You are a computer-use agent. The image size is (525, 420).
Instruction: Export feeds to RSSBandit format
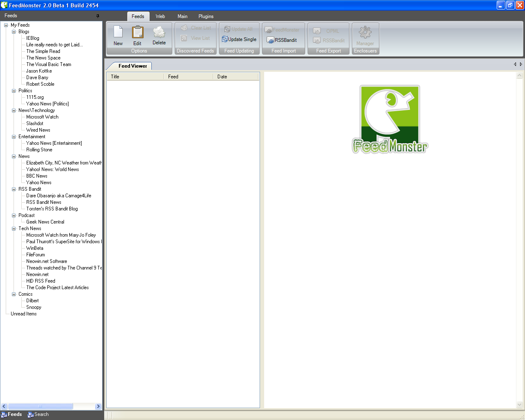click(x=329, y=41)
